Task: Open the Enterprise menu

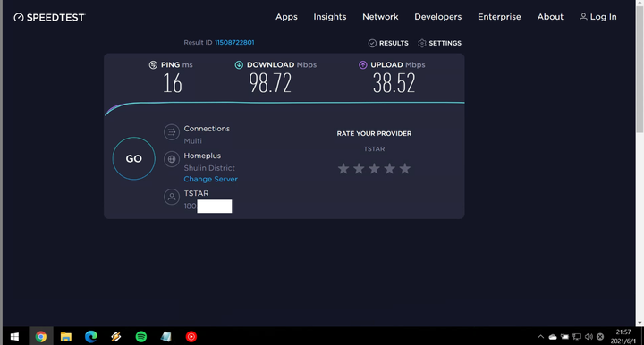Action: pos(499,17)
